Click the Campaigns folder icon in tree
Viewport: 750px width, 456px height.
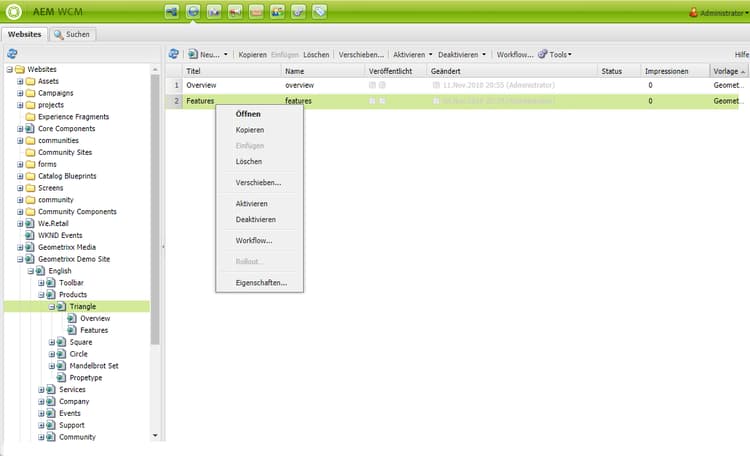pyautogui.click(x=30, y=93)
